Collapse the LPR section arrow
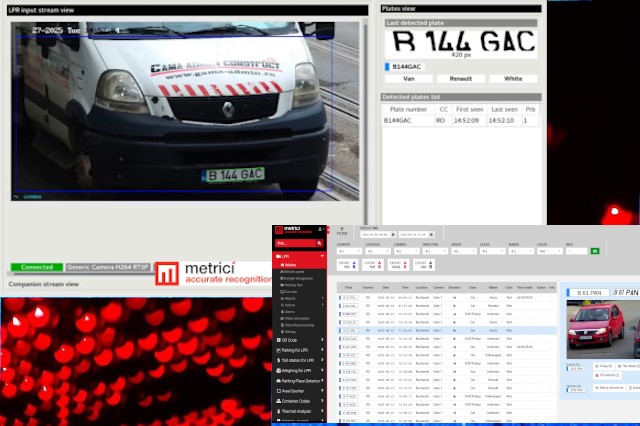 click(x=322, y=256)
